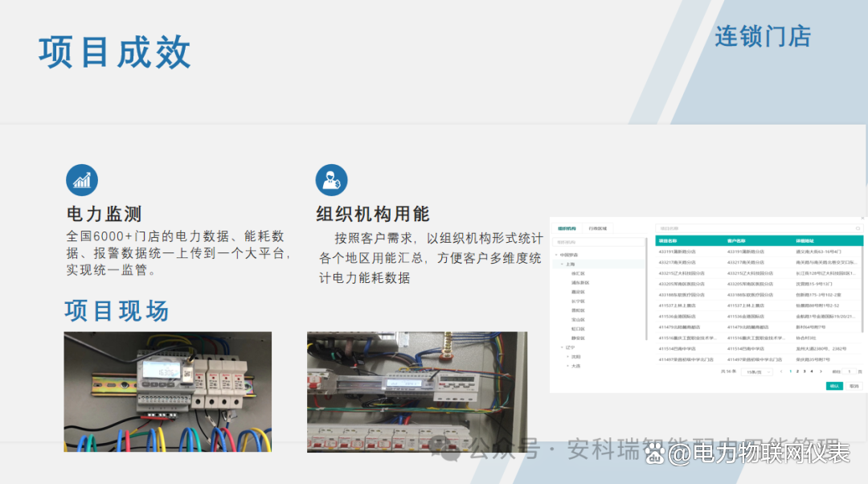Click the tree panel vertical scrollbar
This screenshot has width=868, height=484.
646,289
